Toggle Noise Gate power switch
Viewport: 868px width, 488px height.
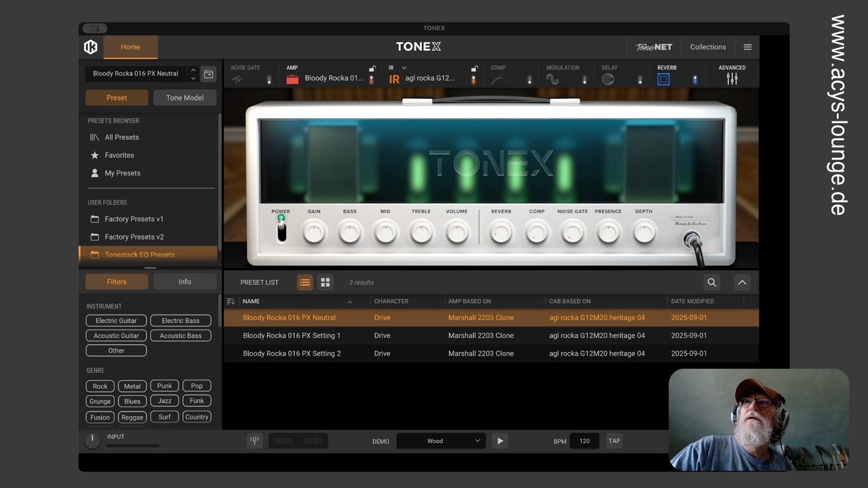click(269, 80)
